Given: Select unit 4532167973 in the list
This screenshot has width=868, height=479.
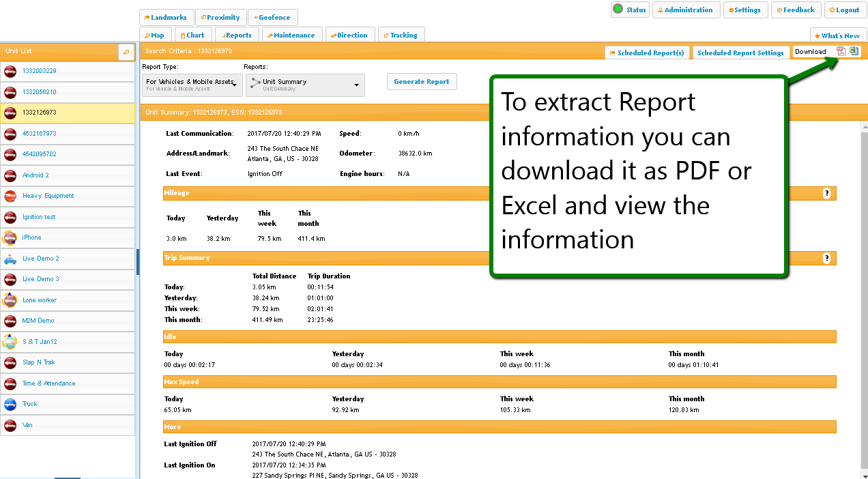Looking at the screenshot, I should 40,134.
